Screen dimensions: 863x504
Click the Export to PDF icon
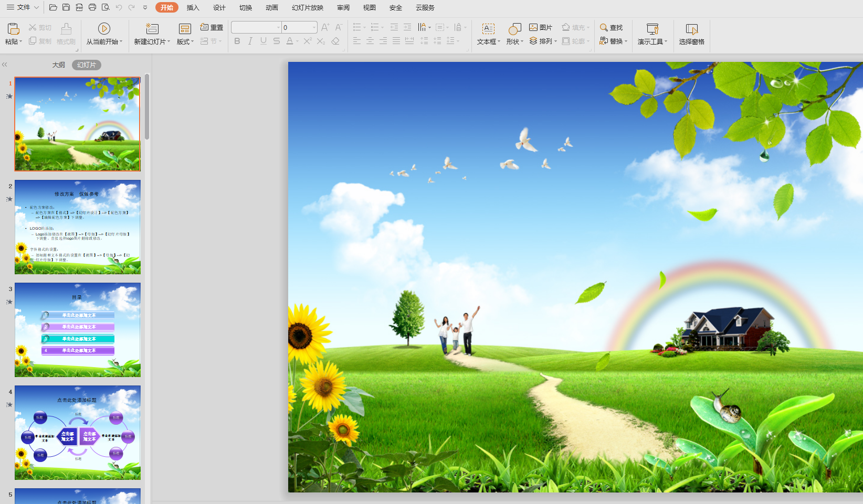coord(79,7)
